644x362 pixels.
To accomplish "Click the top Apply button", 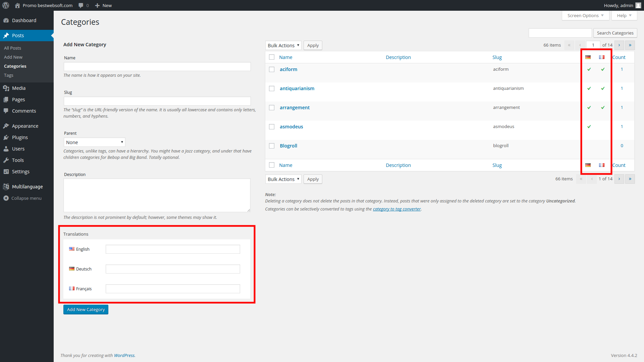I will pyautogui.click(x=313, y=46).
